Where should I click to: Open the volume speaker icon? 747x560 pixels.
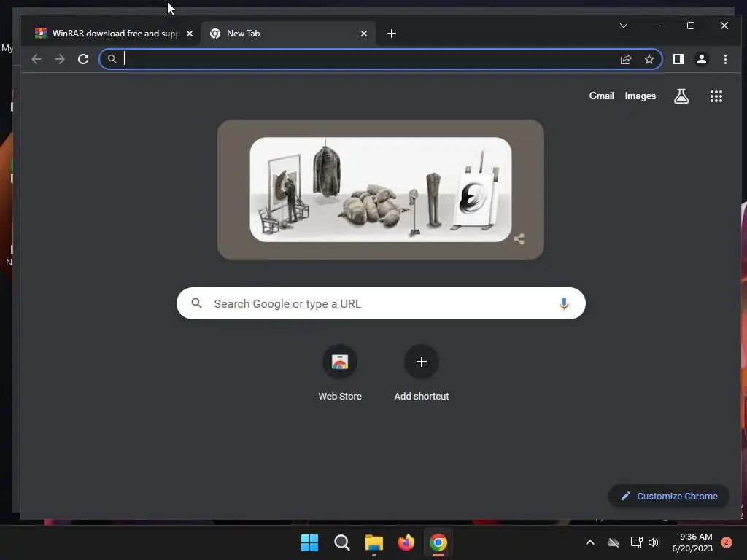654,542
